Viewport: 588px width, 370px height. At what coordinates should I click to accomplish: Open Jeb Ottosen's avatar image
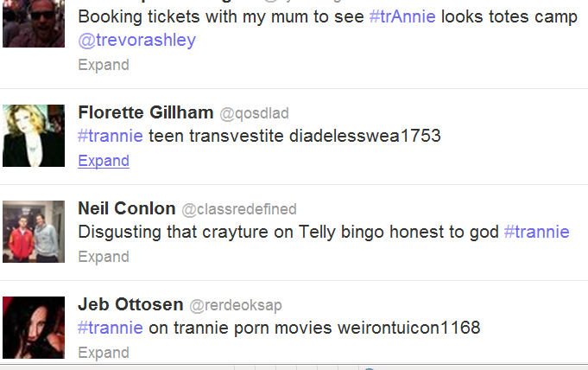coord(34,328)
